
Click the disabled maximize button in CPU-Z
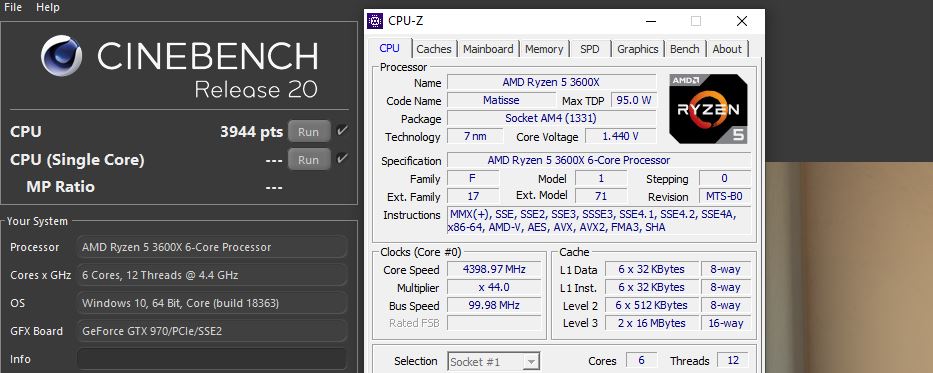tap(696, 21)
